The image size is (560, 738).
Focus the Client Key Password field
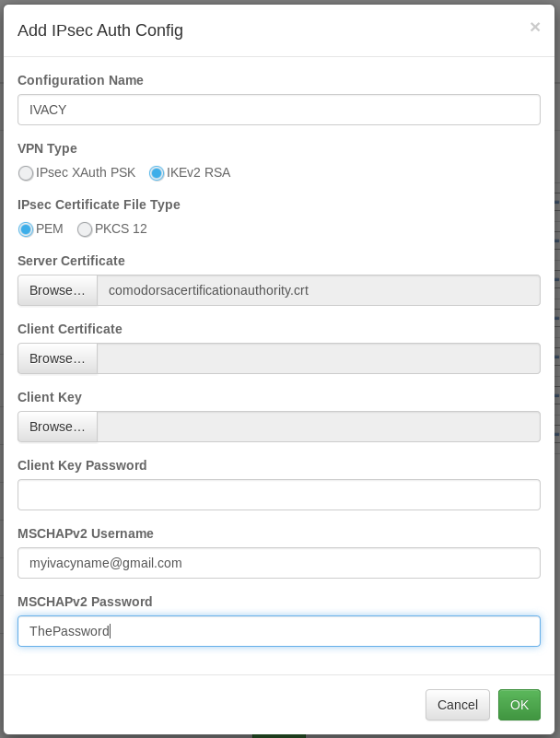click(x=278, y=495)
